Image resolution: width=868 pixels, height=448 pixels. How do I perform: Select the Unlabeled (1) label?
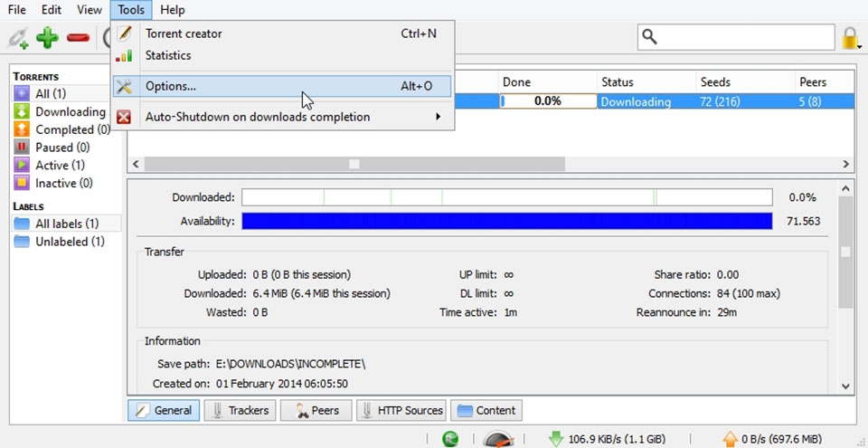pos(71,242)
